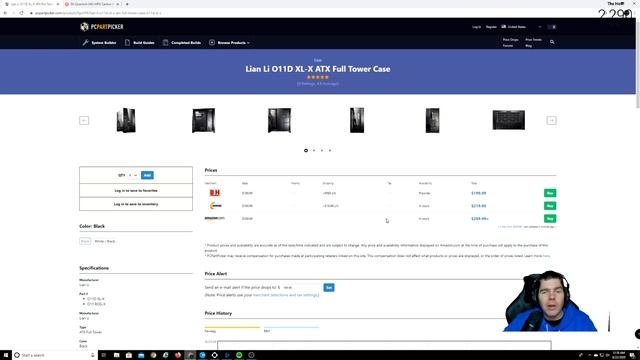Select the Black color option
This screenshot has height=360, width=640.
point(85,241)
